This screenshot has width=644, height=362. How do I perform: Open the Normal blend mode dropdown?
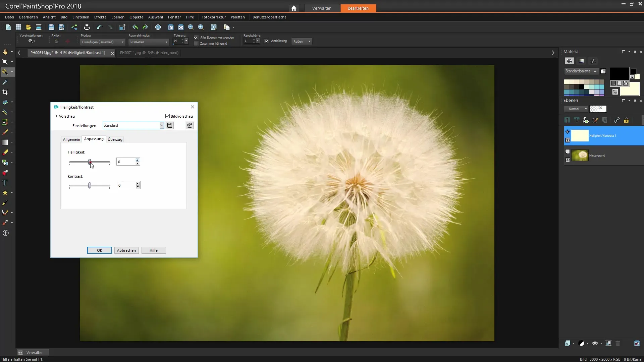576,109
